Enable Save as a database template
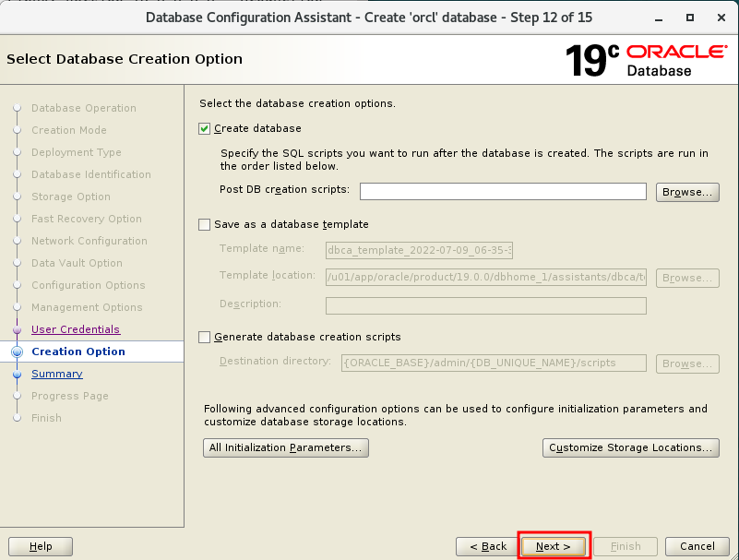This screenshot has width=739, height=560. 204,225
